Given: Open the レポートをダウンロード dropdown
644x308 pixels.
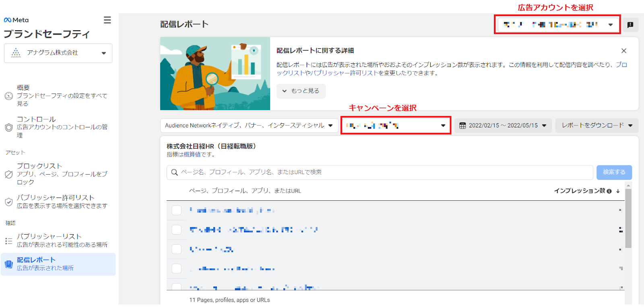Looking at the screenshot, I should 597,125.
